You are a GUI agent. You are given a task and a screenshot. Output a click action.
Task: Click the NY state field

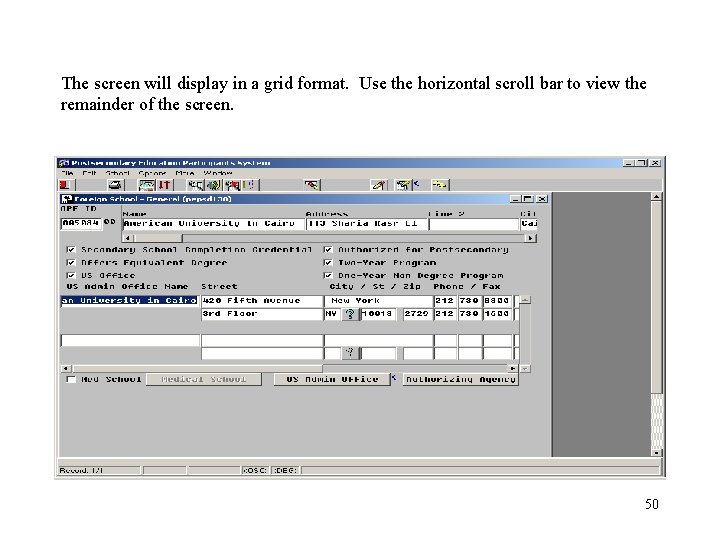[332, 314]
